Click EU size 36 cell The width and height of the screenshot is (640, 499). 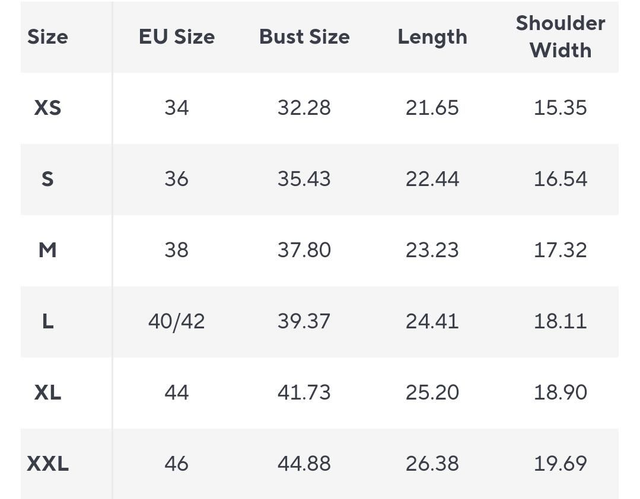pos(176,179)
